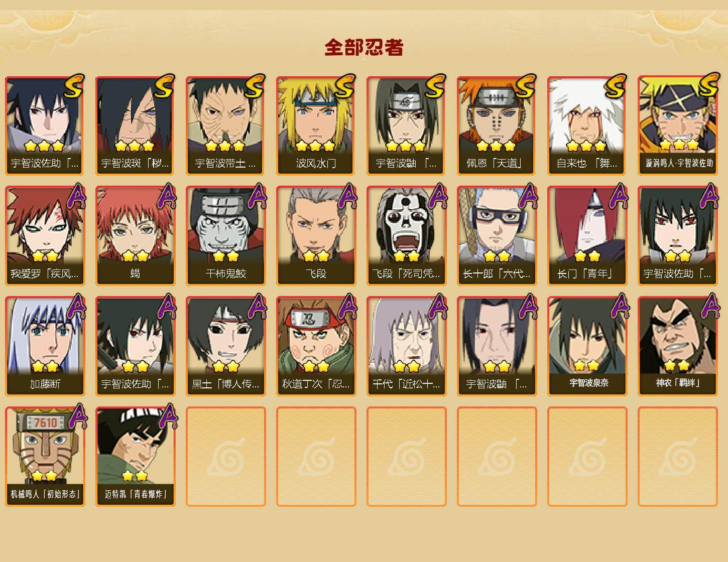Click the first empty ninja slot
Viewport: 728px width, 562px height.
point(225,457)
